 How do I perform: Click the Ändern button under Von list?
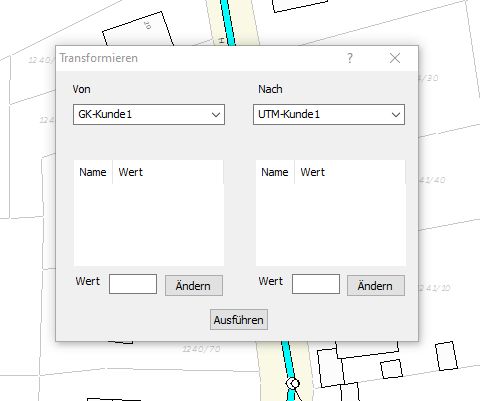194,286
